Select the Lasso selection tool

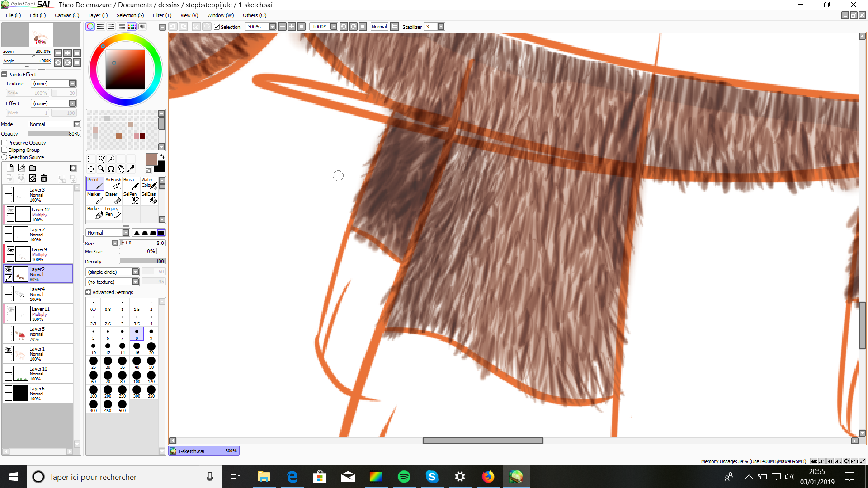pyautogui.click(x=101, y=159)
